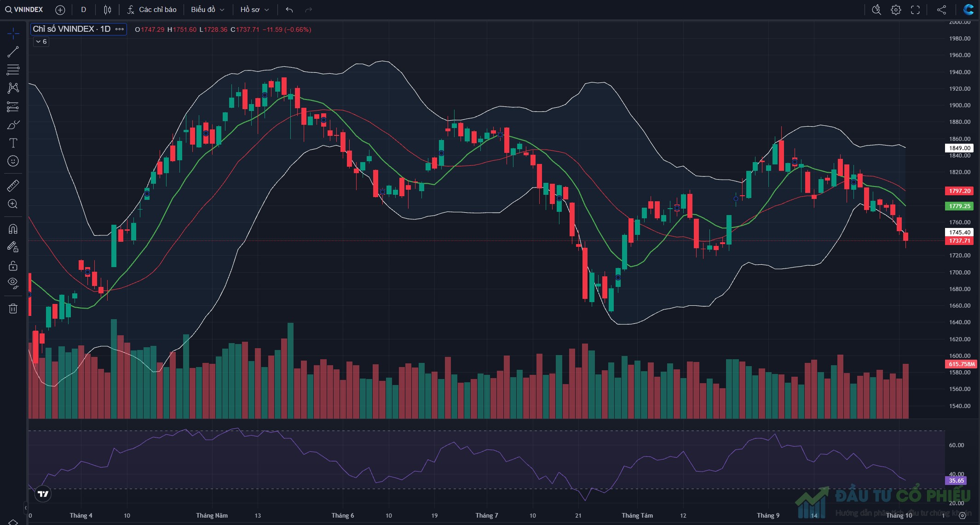
Task: Select the trend line tool
Action: 13,52
